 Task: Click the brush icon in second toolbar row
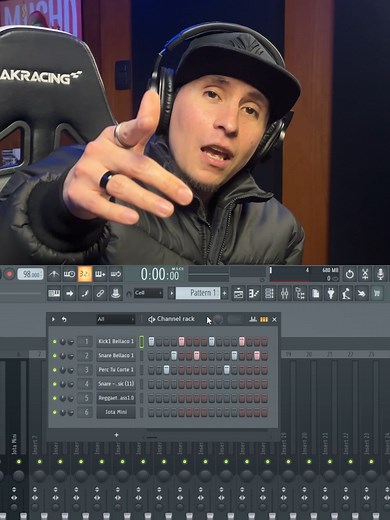pyautogui.click(x=85, y=293)
